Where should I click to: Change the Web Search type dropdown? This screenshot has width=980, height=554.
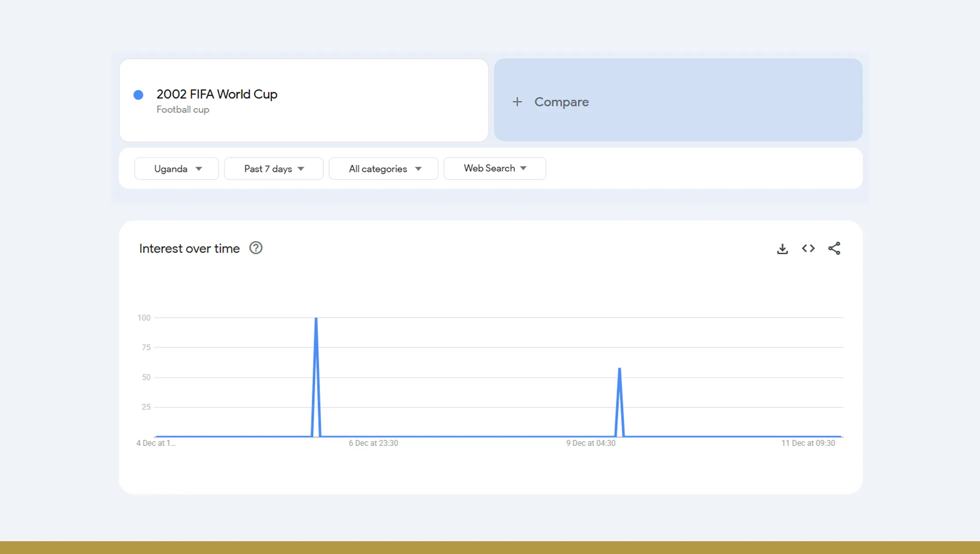(495, 168)
